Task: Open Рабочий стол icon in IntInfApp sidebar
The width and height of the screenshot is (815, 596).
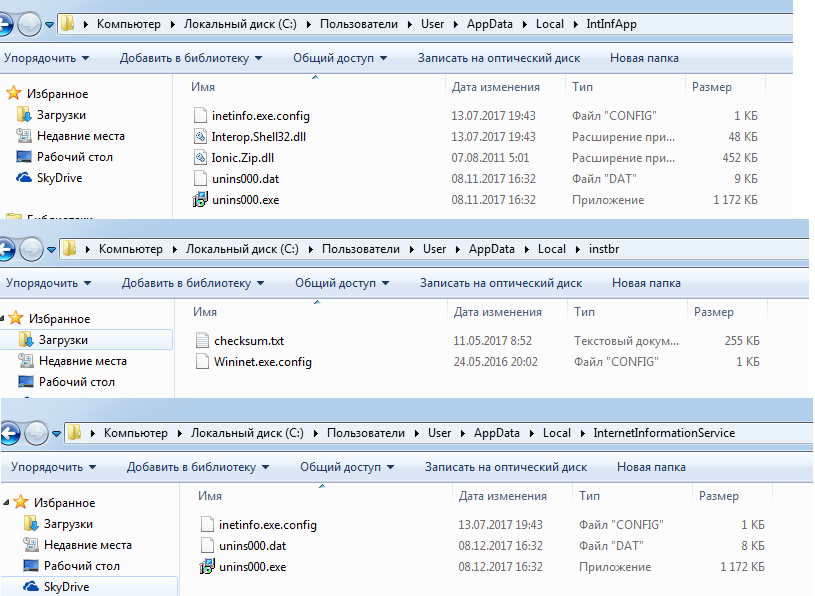Action: click(x=24, y=156)
